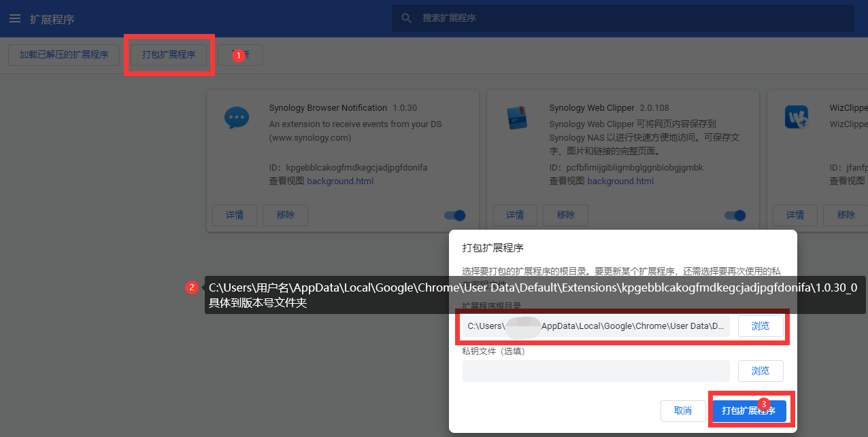Open details for WizClipper extension

click(x=795, y=215)
